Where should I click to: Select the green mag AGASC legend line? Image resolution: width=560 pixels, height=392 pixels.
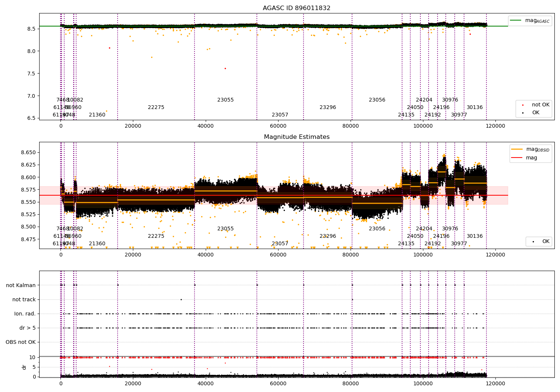click(516, 21)
